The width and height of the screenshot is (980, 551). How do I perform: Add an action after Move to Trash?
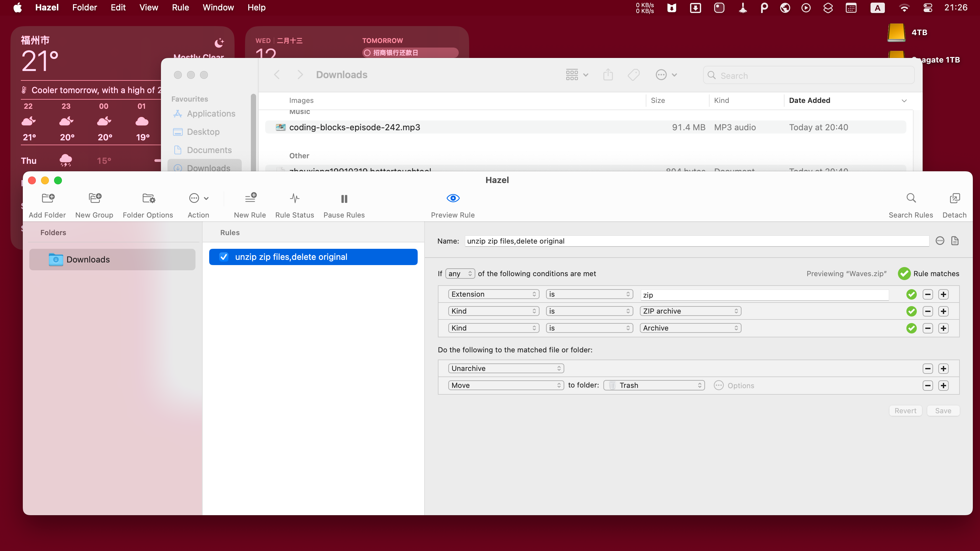click(944, 386)
